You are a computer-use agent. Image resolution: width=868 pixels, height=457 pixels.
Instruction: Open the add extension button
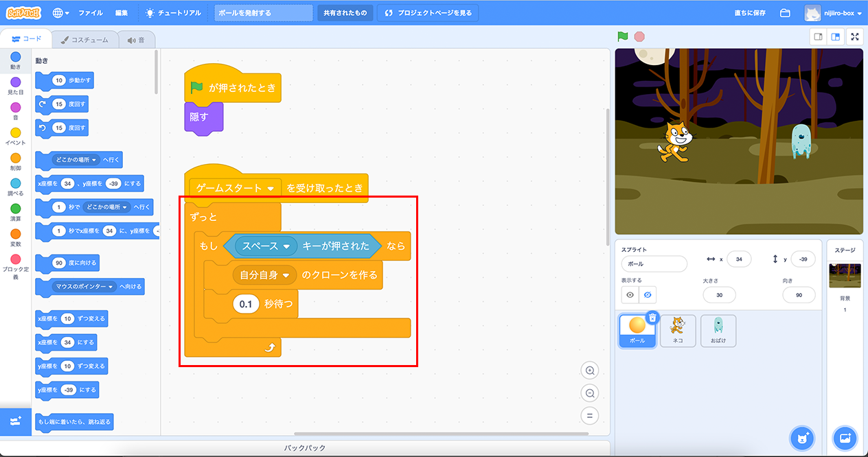(x=16, y=421)
